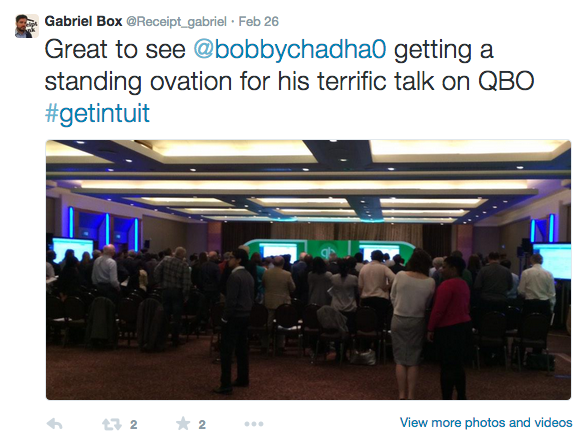
Task: Click the Feb 26 timestamp
Action: point(259,21)
